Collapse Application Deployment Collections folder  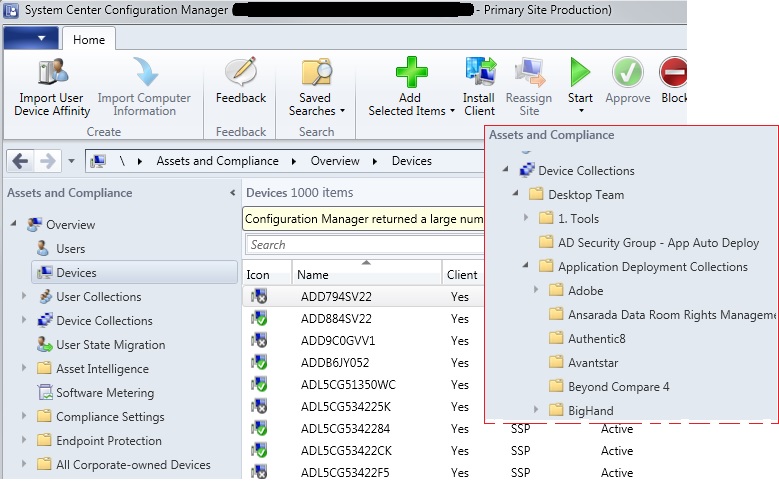point(526,265)
